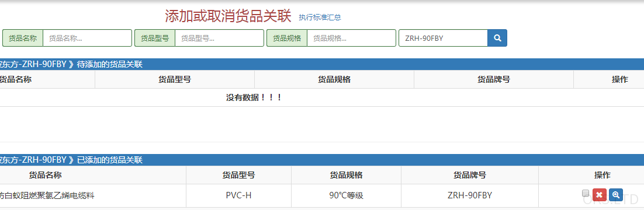Focus the 货品名称 input field

pos(88,38)
